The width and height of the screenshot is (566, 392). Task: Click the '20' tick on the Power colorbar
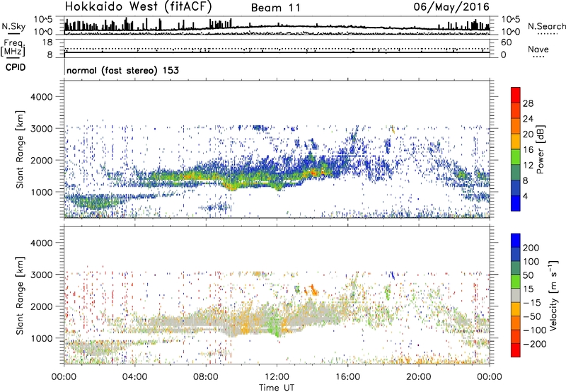click(528, 134)
